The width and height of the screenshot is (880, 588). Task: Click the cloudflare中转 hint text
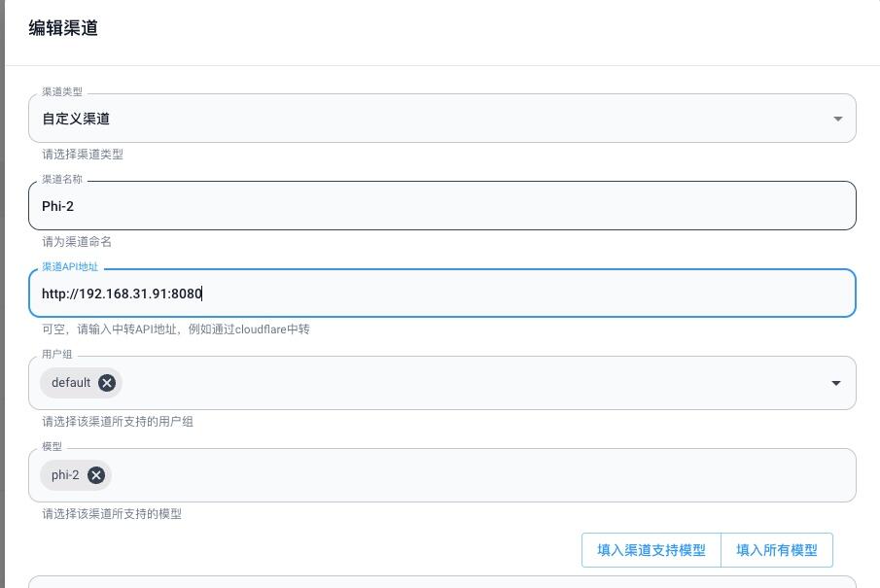coord(272,329)
